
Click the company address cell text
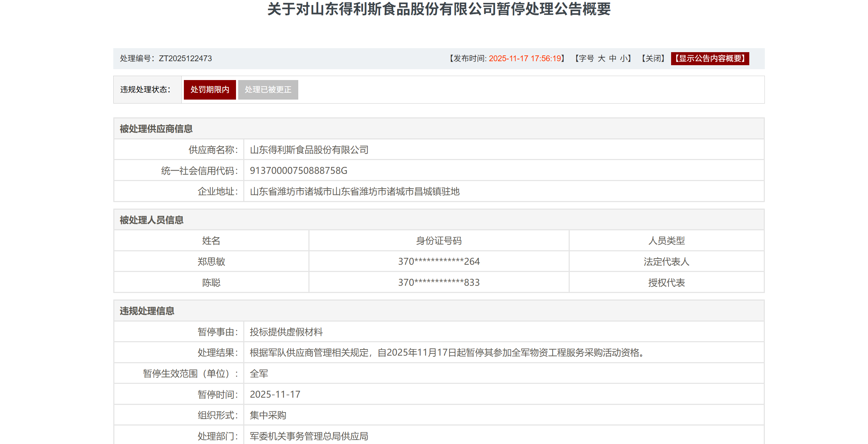(354, 192)
